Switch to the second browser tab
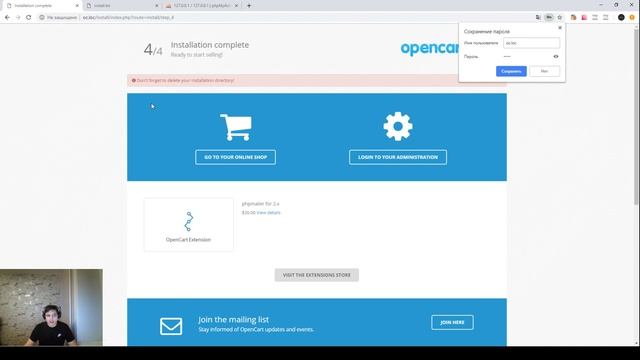Screen dimensions: 640x360 [x=122, y=6]
